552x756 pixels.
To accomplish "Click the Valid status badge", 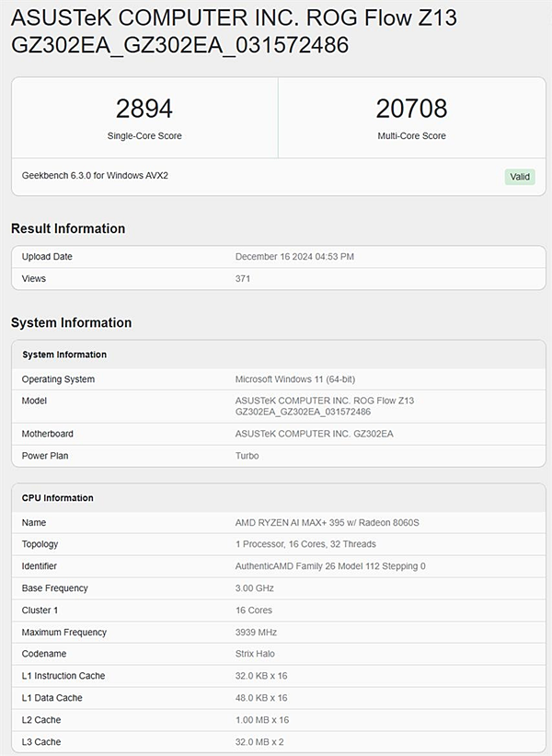I will click(520, 177).
